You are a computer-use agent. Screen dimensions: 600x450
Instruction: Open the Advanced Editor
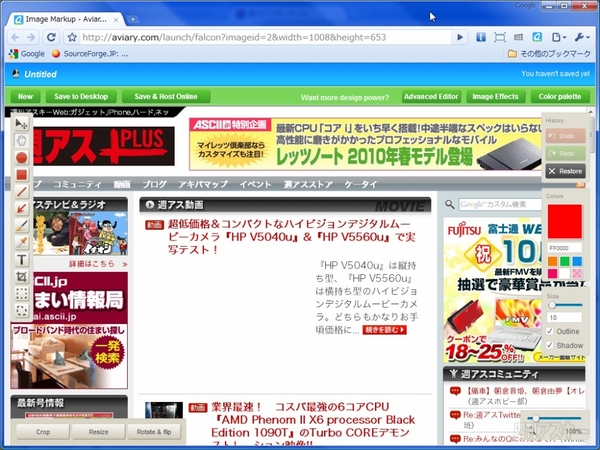coord(431,97)
